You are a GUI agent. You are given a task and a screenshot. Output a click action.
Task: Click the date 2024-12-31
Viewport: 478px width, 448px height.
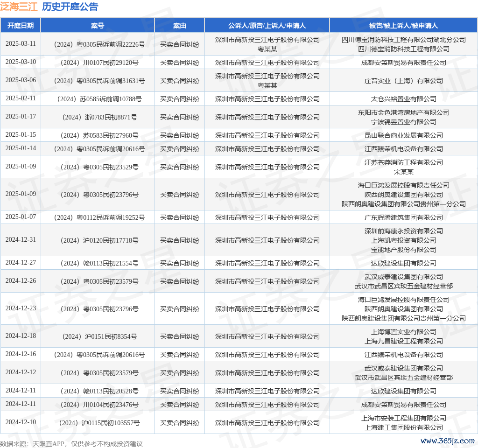tap(21, 240)
